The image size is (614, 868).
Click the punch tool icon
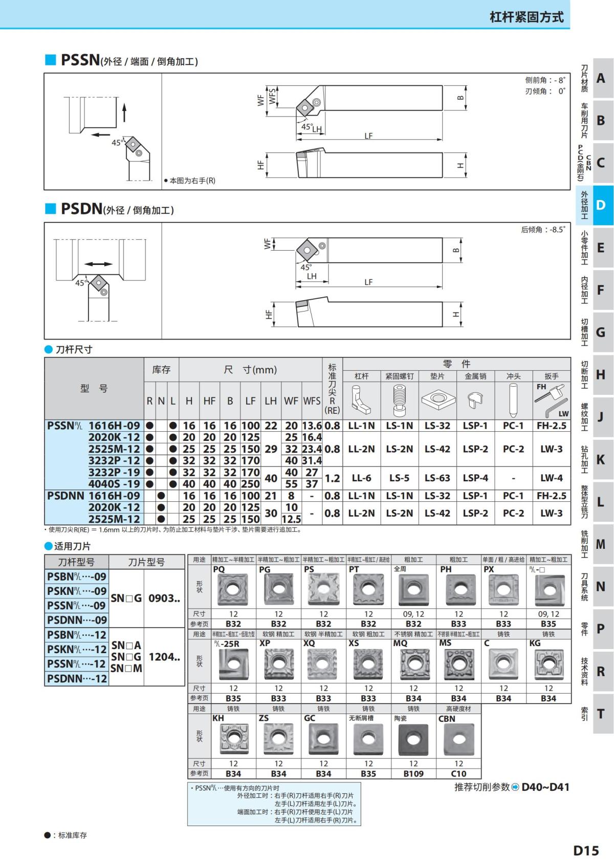coord(513,400)
